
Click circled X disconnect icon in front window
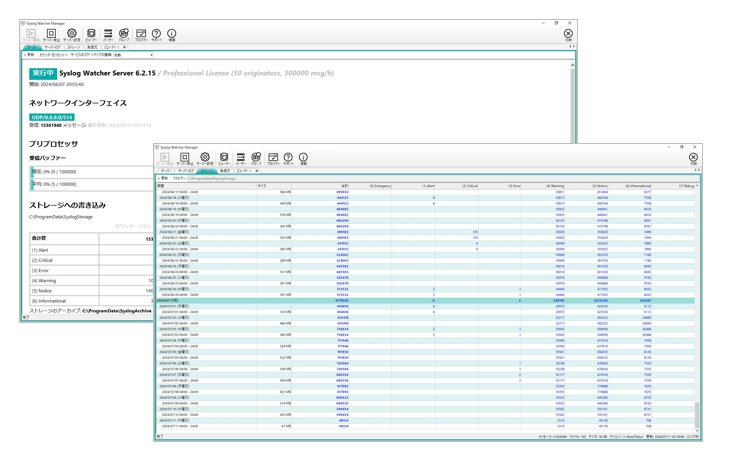(693, 158)
